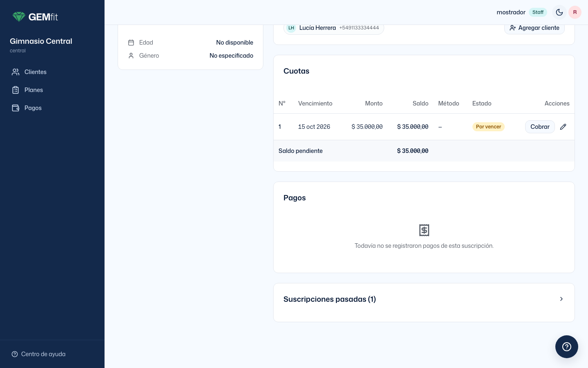
Task: Click the Acciones column header
Action: click(557, 103)
